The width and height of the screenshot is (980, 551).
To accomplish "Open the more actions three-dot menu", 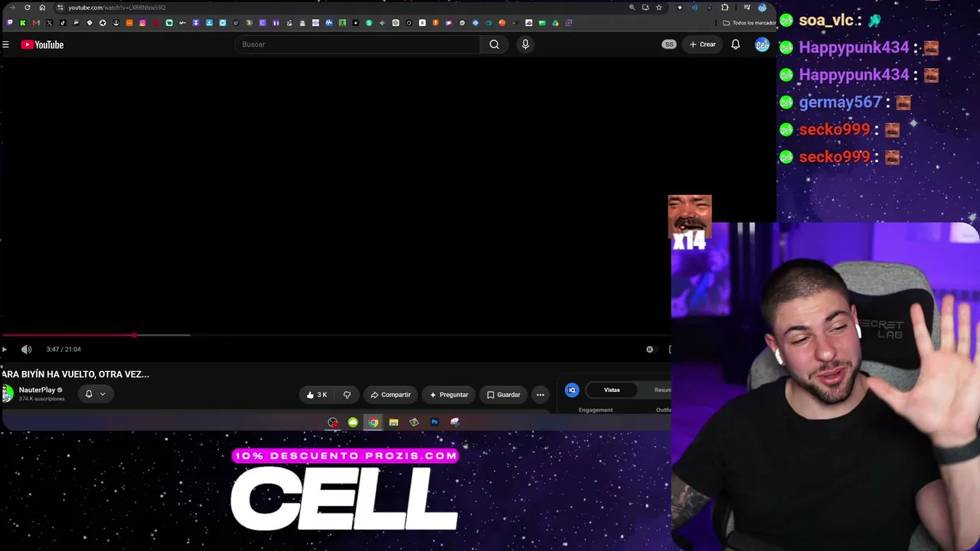I will click(541, 395).
